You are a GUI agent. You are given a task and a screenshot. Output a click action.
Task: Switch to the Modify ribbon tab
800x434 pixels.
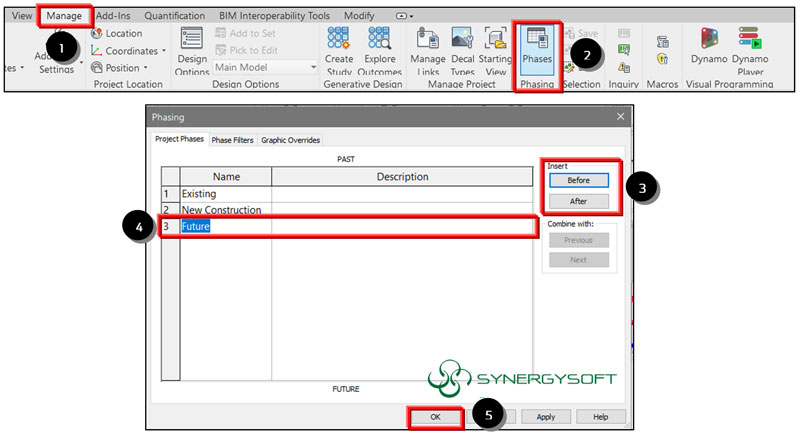click(359, 16)
